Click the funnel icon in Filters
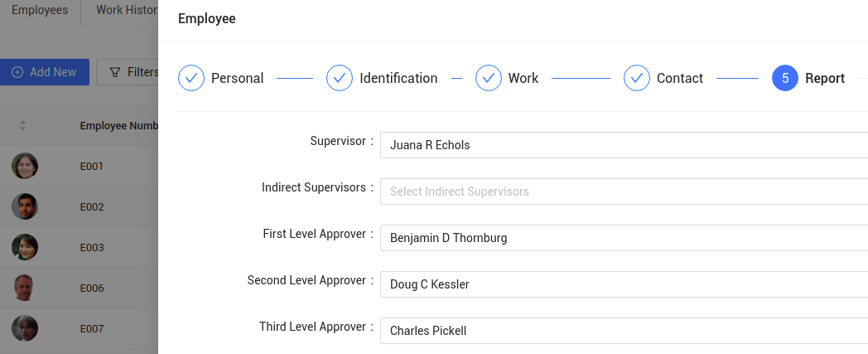The height and width of the screenshot is (354, 868). (x=115, y=72)
